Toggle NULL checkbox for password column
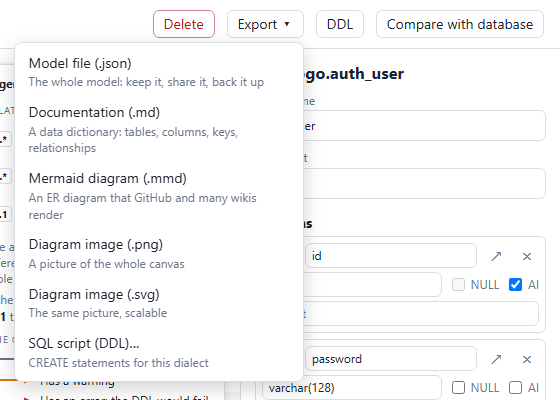The height and width of the screenshot is (400, 560). click(x=458, y=388)
